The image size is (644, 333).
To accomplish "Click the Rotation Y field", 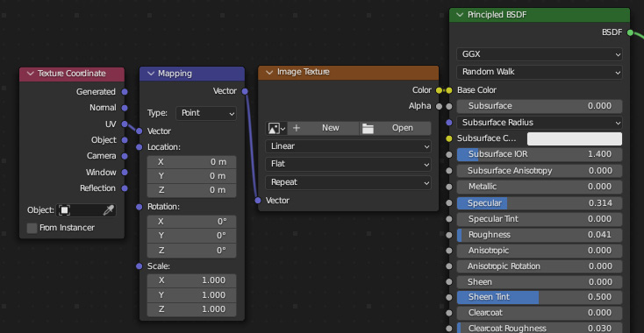I will pos(192,237).
